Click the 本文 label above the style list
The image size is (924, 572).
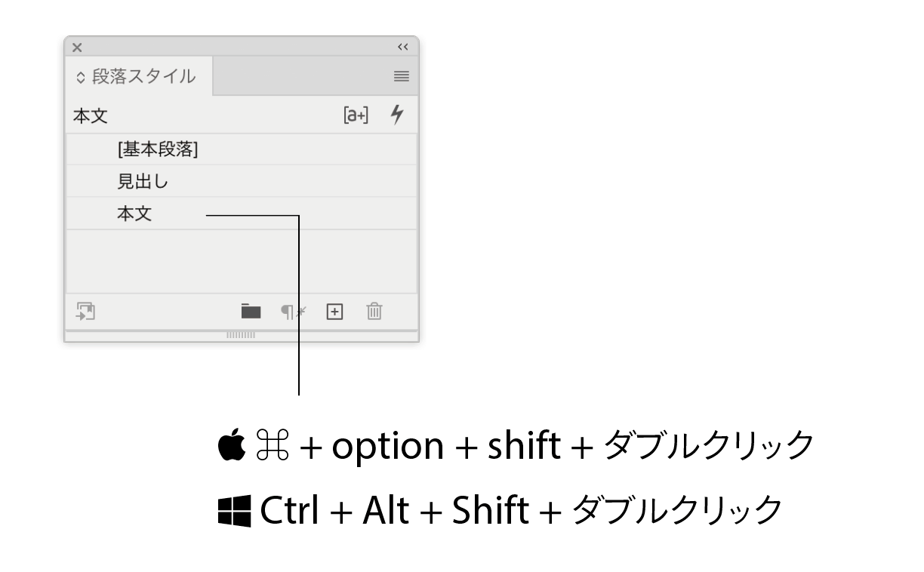click(91, 116)
